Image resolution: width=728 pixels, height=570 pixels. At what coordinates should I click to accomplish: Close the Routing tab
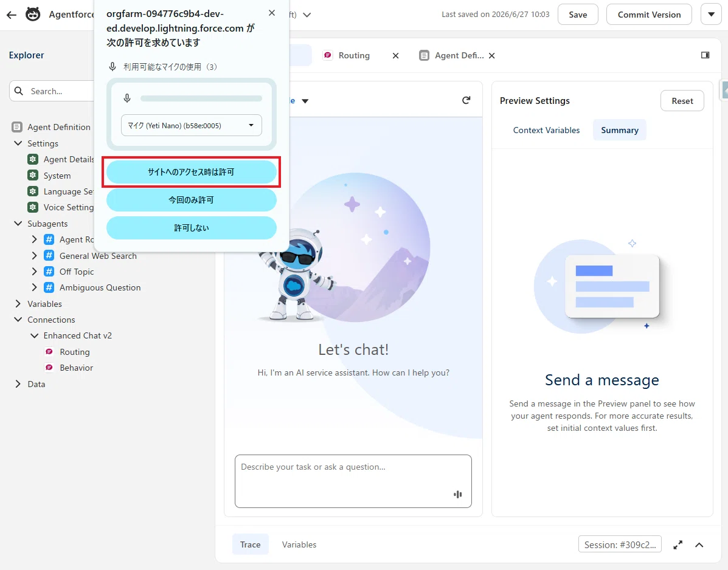coord(395,56)
